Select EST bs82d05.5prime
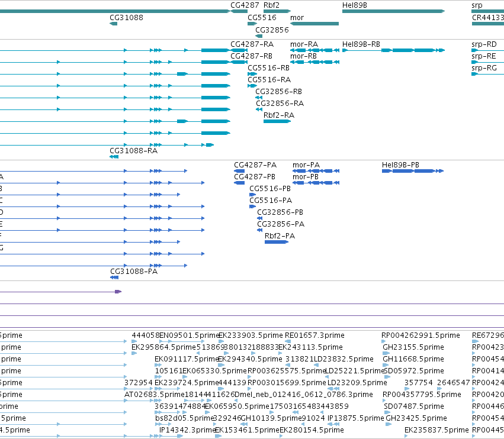The width and height of the screenshot is (504, 439). point(185,418)
